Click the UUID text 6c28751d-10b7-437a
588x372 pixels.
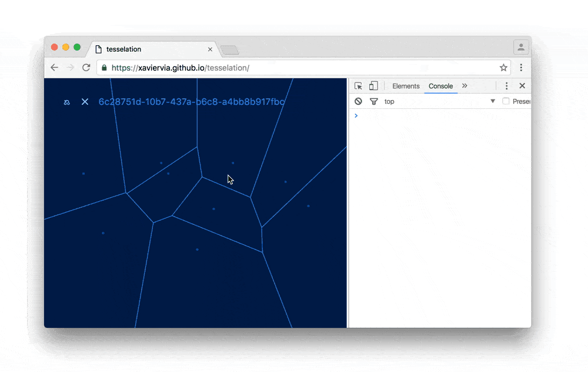tap(192, 102)
